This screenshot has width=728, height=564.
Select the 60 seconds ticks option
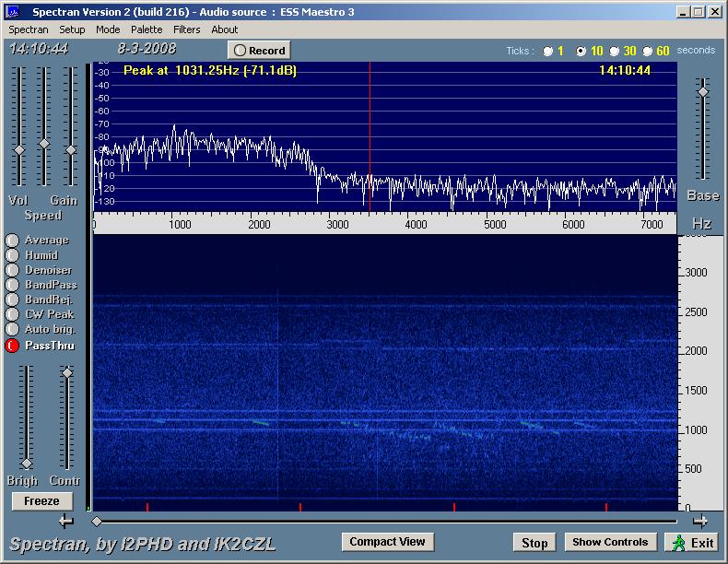tap(648, 52)
